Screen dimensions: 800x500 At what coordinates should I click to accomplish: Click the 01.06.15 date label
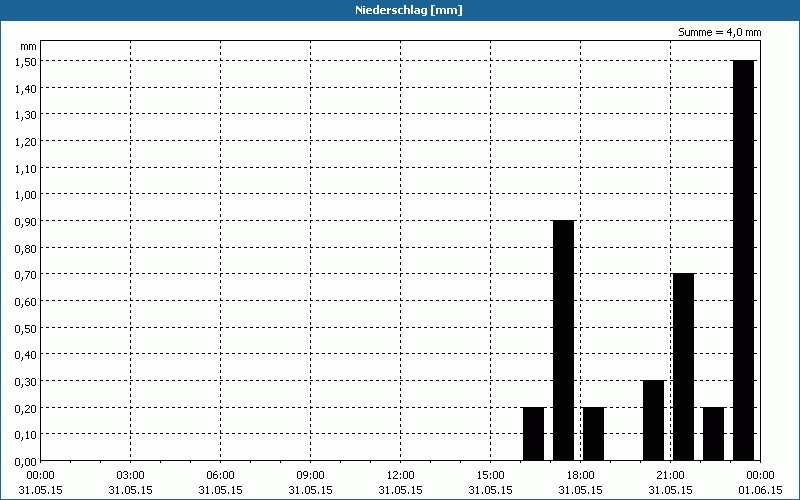(x=760, y=490)
